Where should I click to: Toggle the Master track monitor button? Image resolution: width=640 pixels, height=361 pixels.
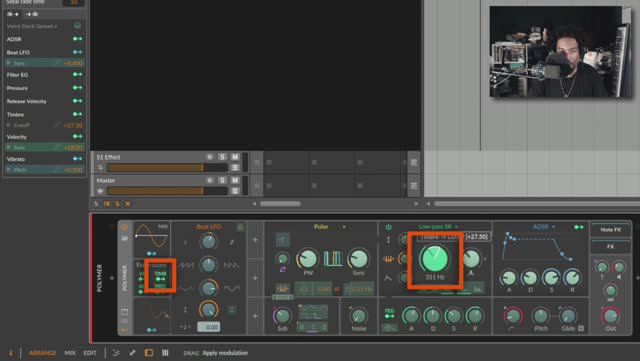point(209,180)
